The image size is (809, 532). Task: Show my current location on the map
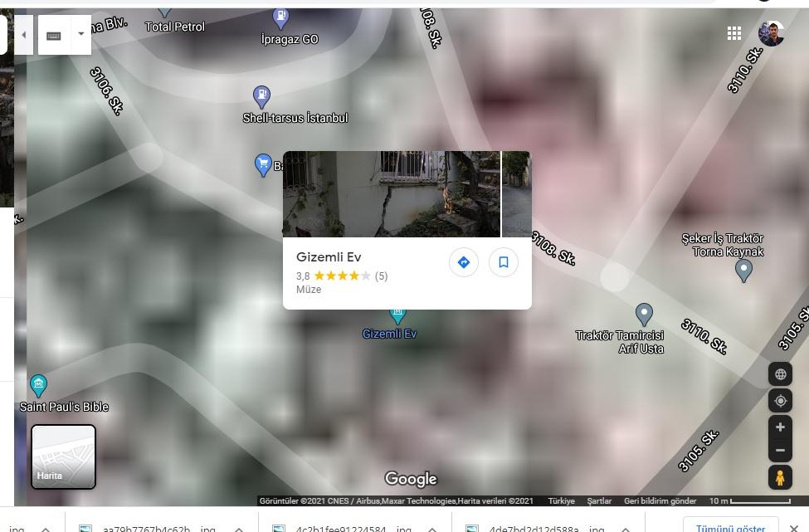(780, 401)
